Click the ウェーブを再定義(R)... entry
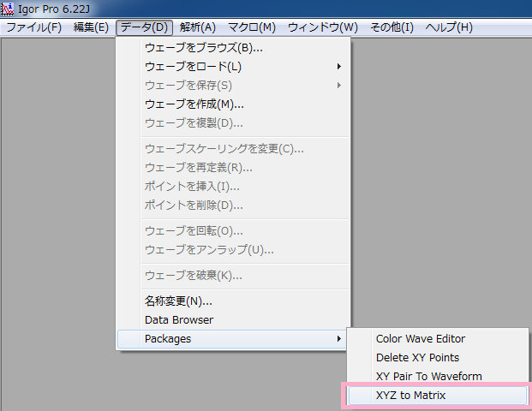Viewport: 532px width, 411px height. 233,168
